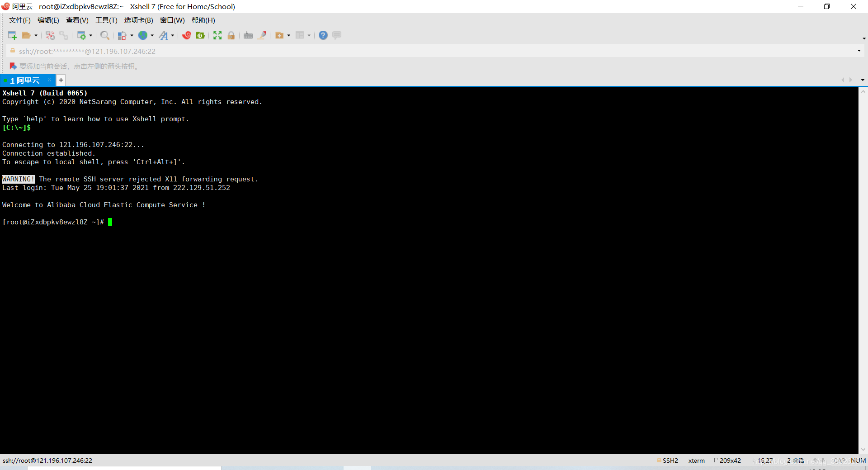The height and width of the screenshot is (470, 868).
Task: Open the 工具(T) menu
Action: [x=106, y=20]
